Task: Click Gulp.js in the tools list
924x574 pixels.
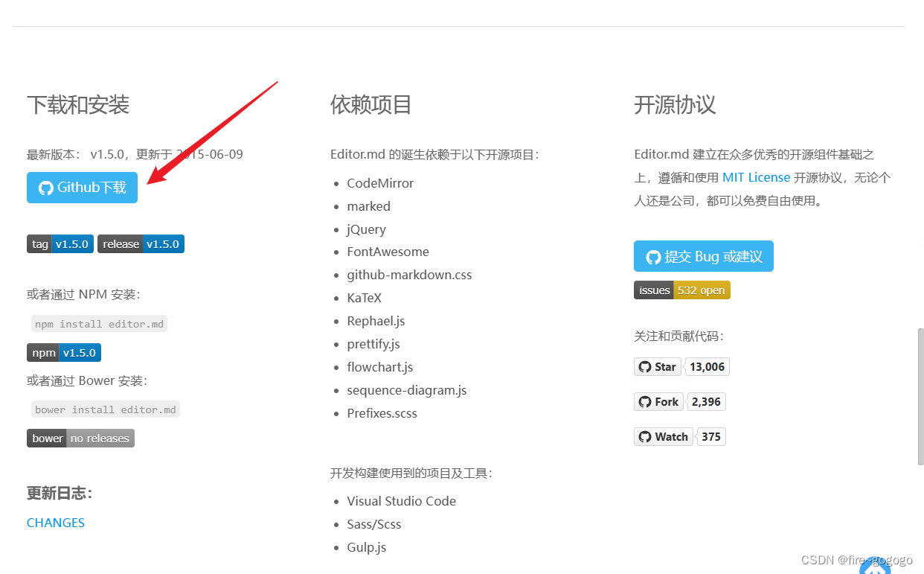Action: pos(366,547)
